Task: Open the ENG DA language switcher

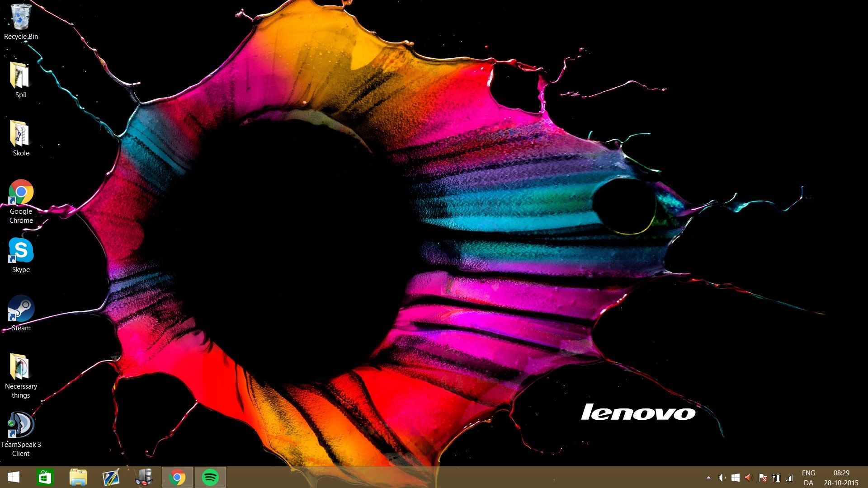Action: click(x=808, y=478)
